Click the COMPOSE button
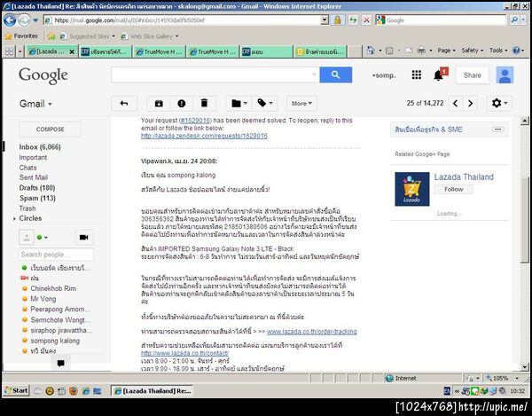Screen dimensions: 532x416 [51, 130]
